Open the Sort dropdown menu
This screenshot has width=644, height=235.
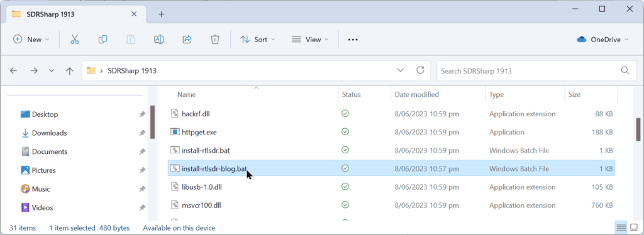point(257,40)
